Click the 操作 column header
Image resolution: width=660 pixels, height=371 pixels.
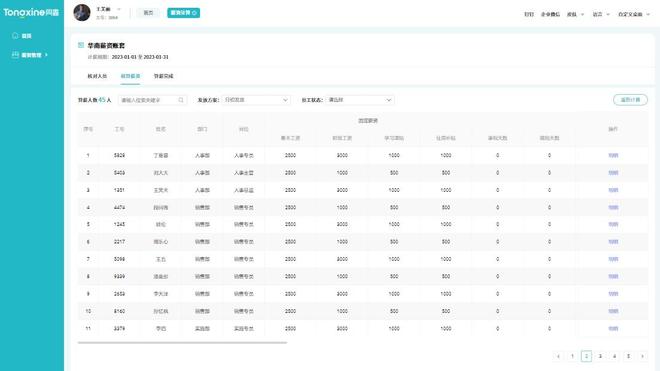tap(613, 129)
